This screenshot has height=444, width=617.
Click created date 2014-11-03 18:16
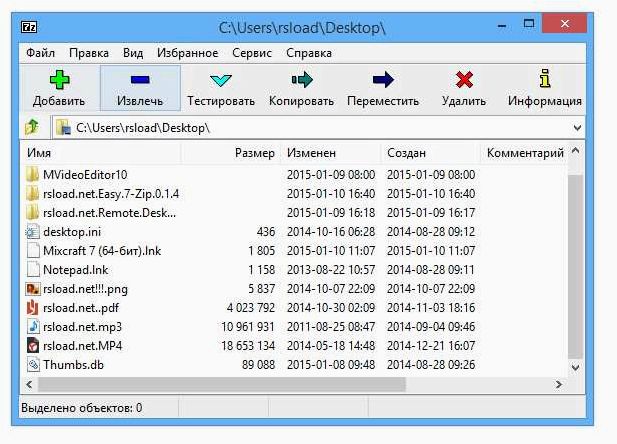click(x=431, y=307)
